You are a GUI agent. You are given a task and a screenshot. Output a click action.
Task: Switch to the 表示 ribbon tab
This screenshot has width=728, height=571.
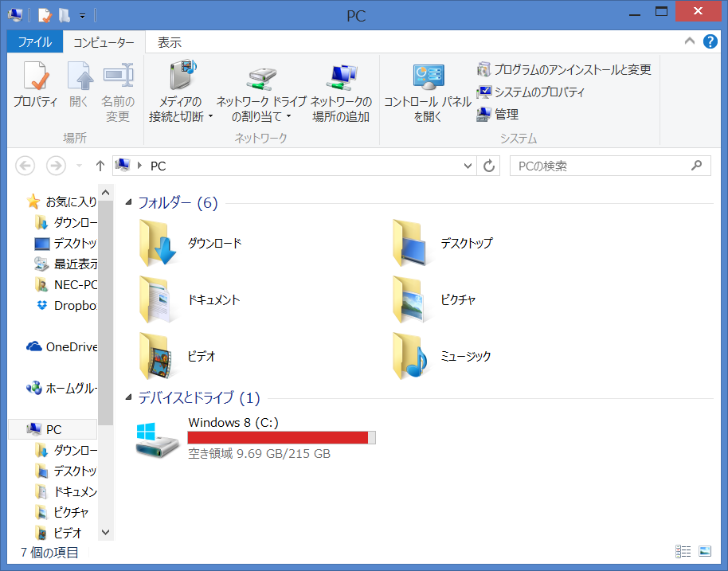[169, 42]
